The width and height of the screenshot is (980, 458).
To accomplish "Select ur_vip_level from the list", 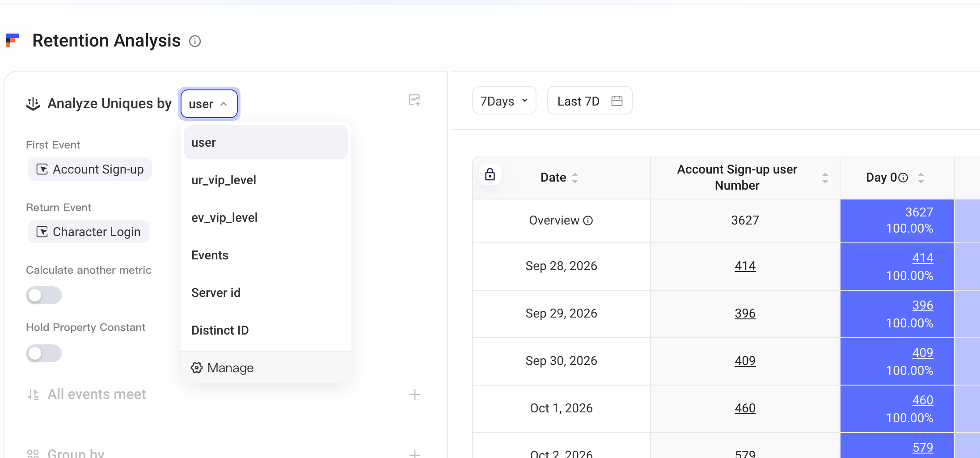I will coord(266,180).
